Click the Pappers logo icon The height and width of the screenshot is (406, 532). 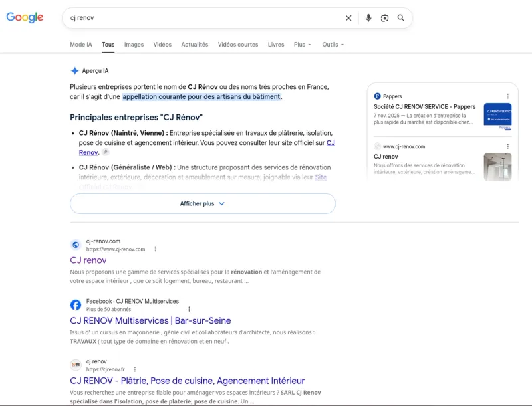377,96
